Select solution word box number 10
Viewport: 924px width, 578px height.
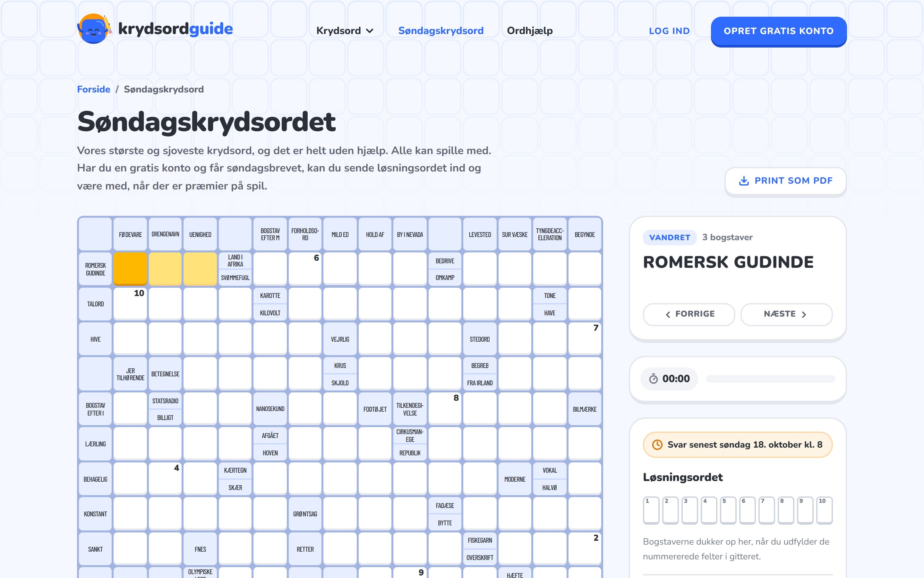point(824,510)
